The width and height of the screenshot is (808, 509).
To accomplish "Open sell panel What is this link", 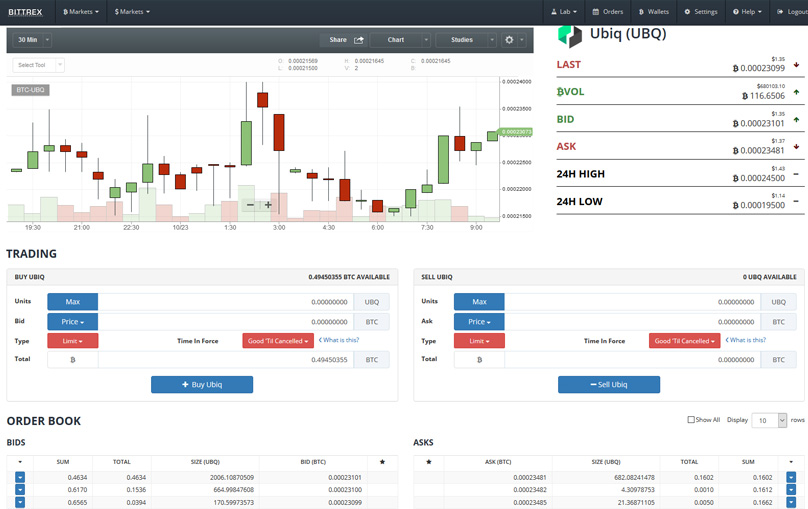I will pos(746,340).
